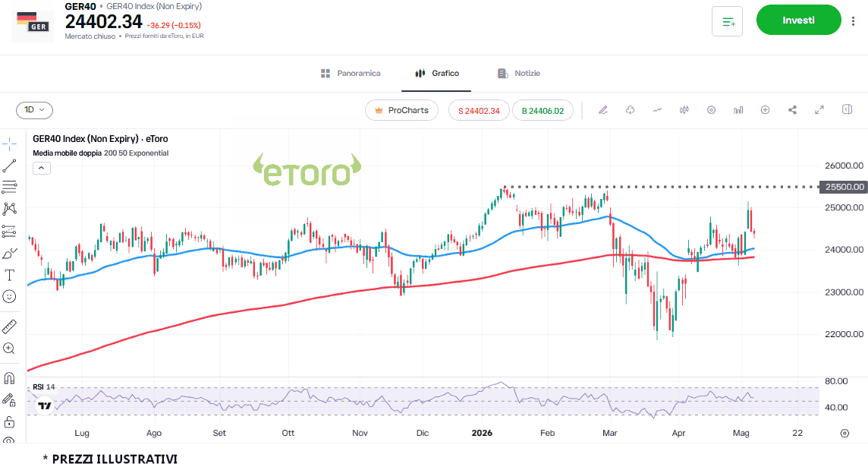Screen dimensions: 868x467
Task: Open the line chart type icon
Action: [x=657, y=110]
